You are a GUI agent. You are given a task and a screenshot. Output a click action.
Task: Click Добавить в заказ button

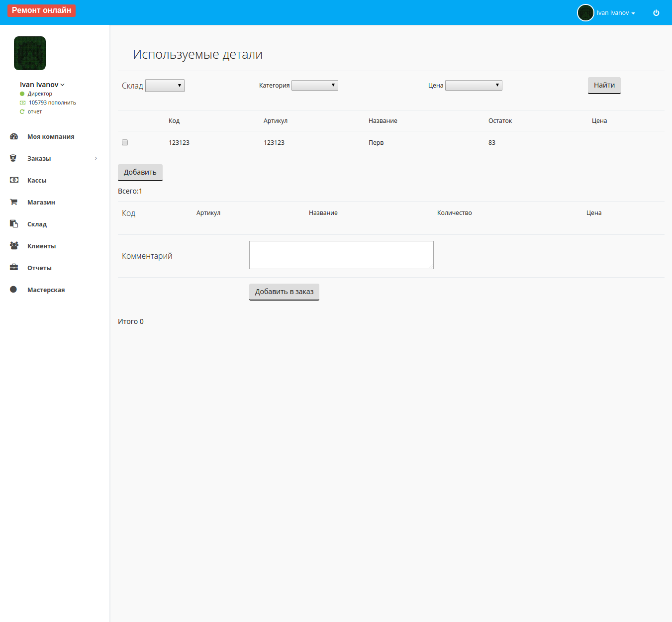[x=284, y=292]
